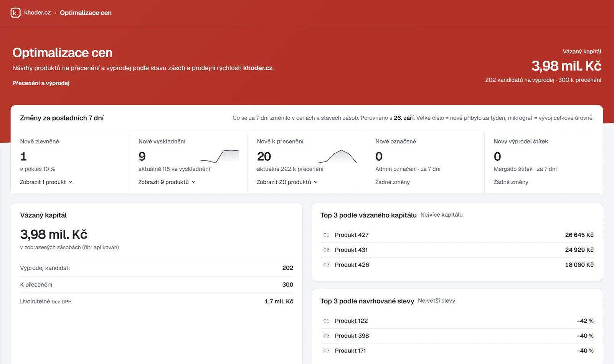Click the 24 929 Kč amount
This screenshot has height=364, width=614.
(579, 250)
